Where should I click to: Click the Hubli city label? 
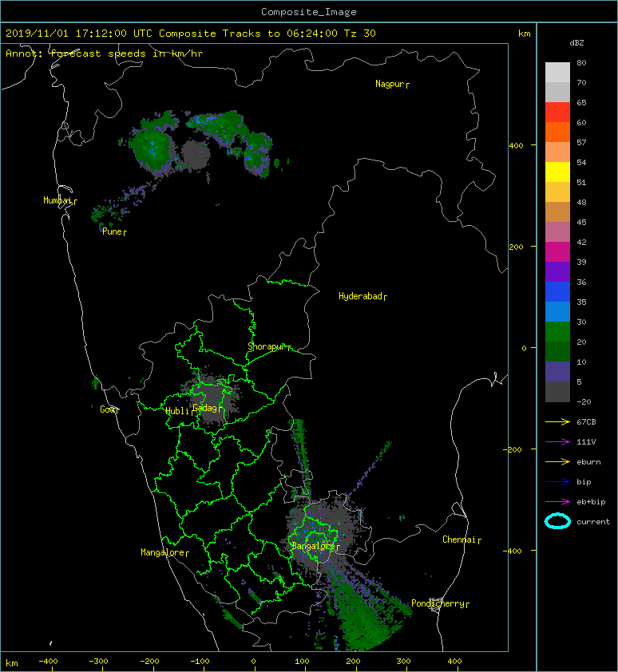click(179, 411)
